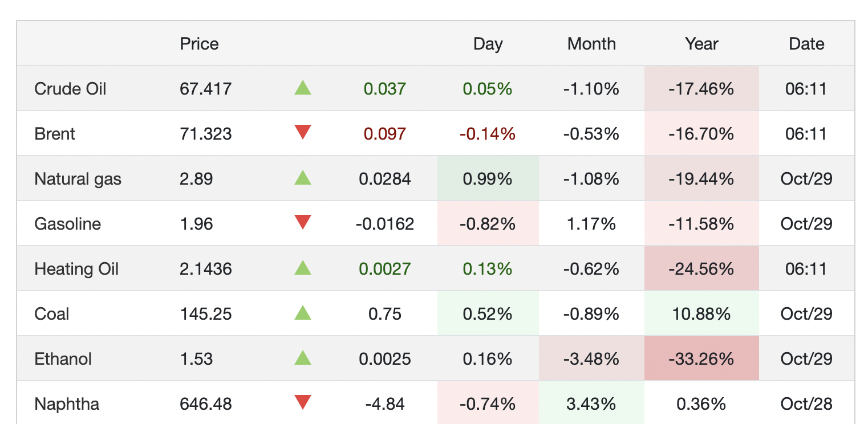Click Naphtha date Oct/28
This screenshot has height=424, width=868.
[x=806, y=404]
